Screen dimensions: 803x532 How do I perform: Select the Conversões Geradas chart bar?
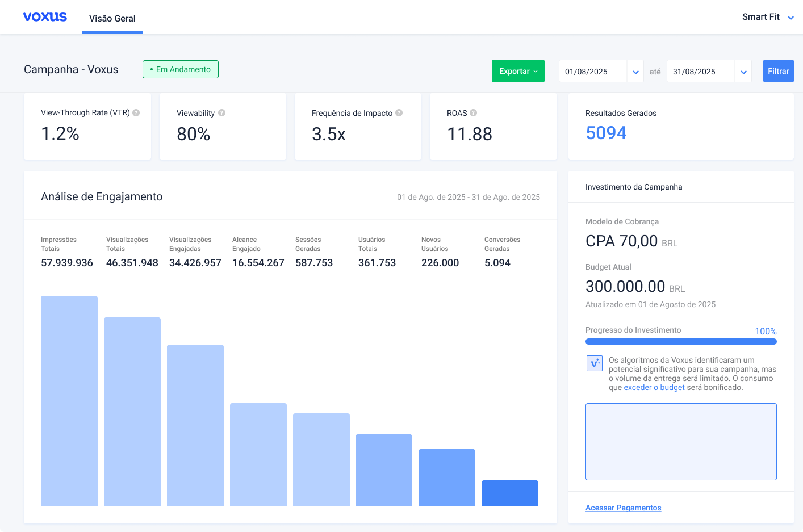point(510,493)
